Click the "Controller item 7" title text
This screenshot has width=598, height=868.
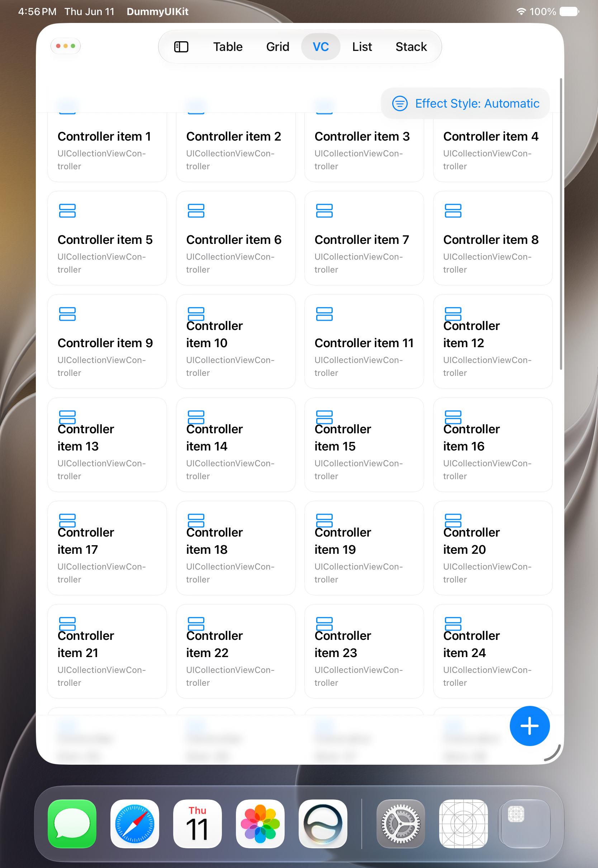pos(362,240)
